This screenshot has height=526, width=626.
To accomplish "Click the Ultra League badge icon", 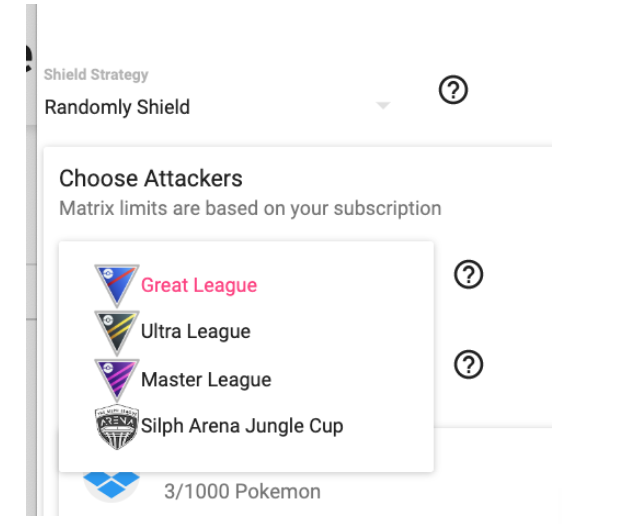I will [117, 332].
